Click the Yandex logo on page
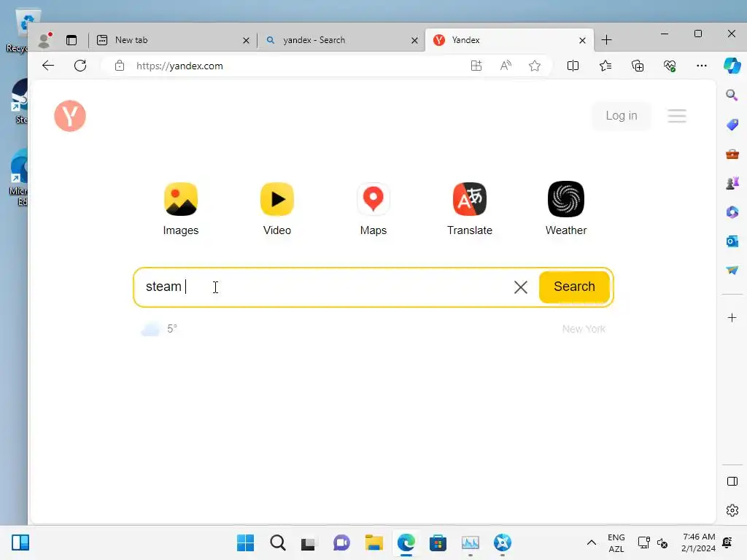 point(70,116)
